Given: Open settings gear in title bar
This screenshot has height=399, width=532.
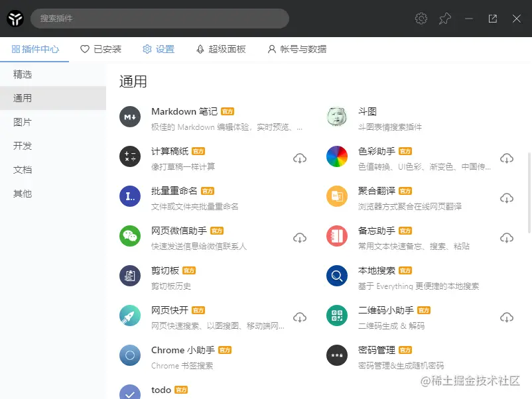Looking at the screenshot, I should point(421,19).
